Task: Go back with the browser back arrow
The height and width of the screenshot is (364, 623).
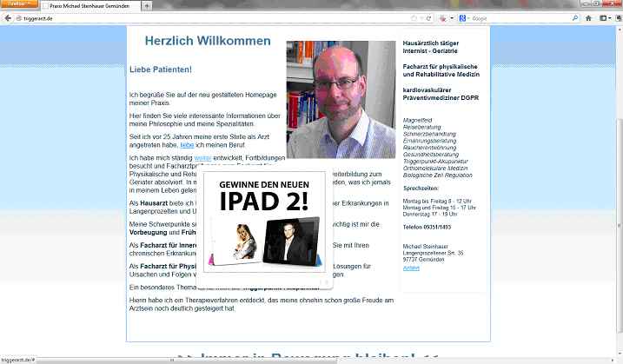Action: pyautogui.click(x=8, y=18)
